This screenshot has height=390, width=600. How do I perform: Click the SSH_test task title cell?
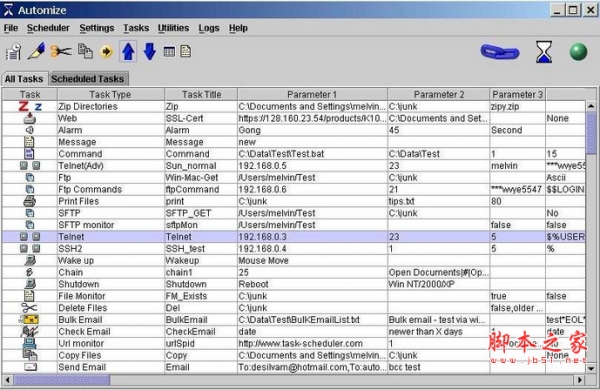[x=201, y=249]
